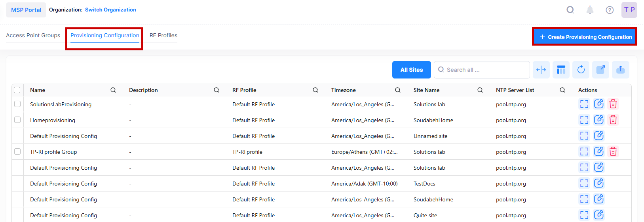Click the refresh table icon
The width and height of the screenshot is (644, 222).
(581, 70)
